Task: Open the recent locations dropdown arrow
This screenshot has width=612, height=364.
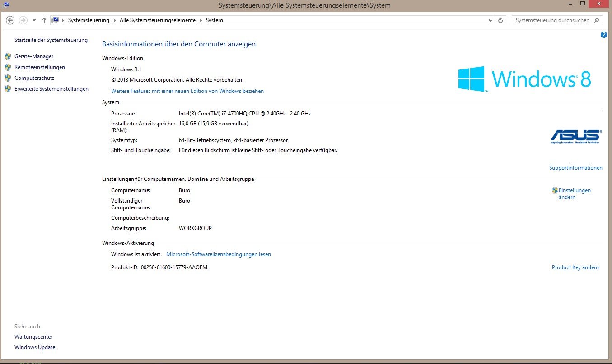Action: tap(34, 20)
